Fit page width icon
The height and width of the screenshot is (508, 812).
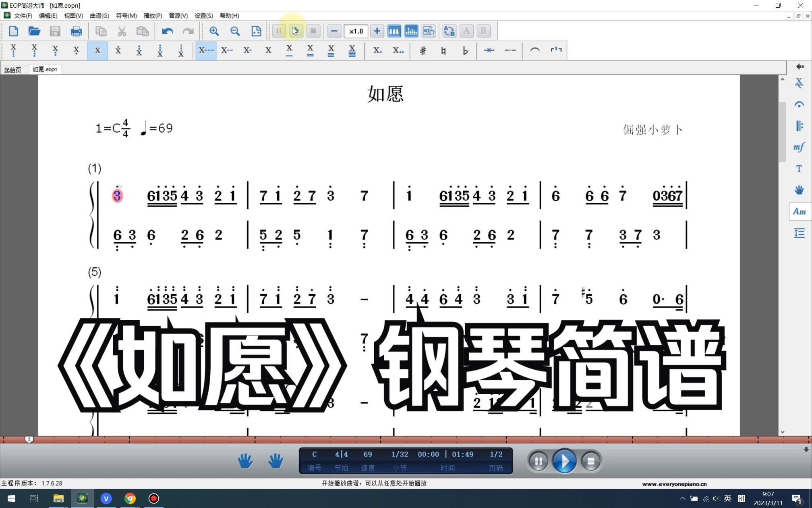256,31
